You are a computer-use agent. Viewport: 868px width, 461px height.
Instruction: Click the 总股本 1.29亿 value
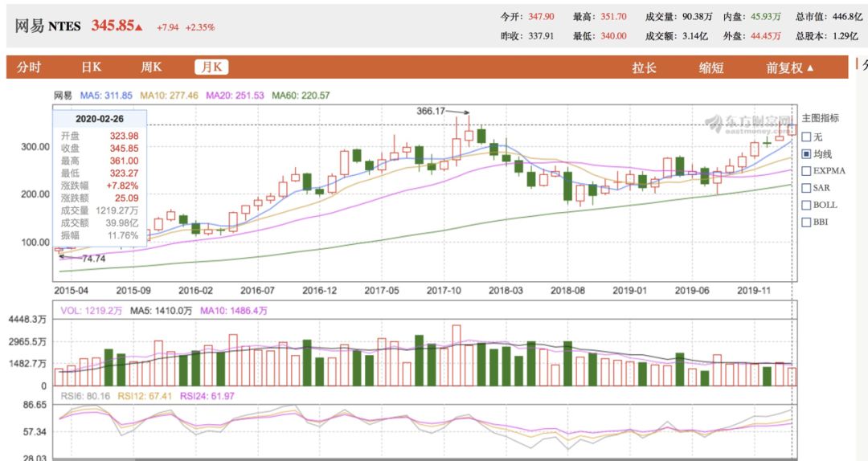click(x=845, y=36)
